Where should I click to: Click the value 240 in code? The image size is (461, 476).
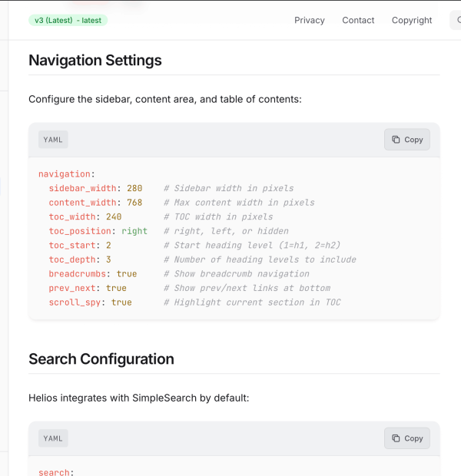114,217
